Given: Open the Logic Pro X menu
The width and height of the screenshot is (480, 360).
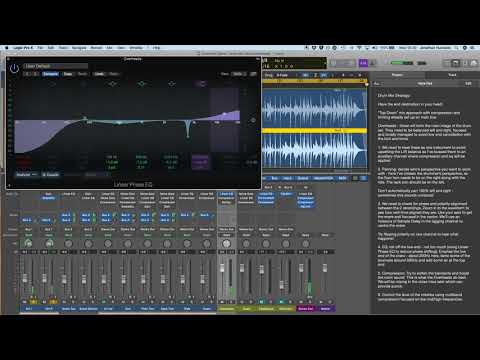Looking at the screenshot, I should [23, 48].
